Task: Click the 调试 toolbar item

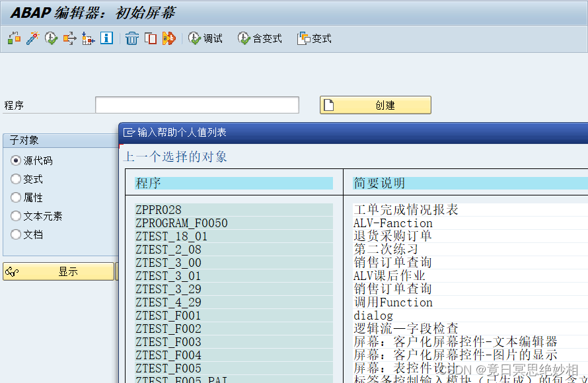Action: (x=205, y=38)
